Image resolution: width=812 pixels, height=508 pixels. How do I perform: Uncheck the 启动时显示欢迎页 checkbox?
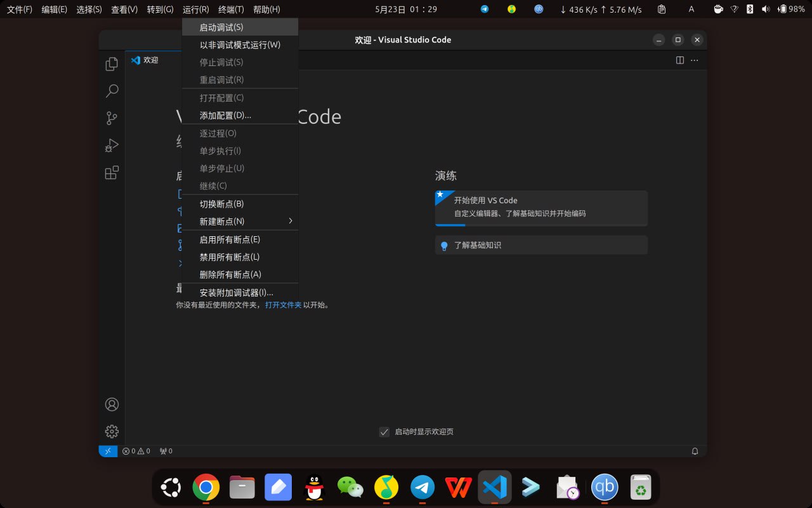coord(384,432)
